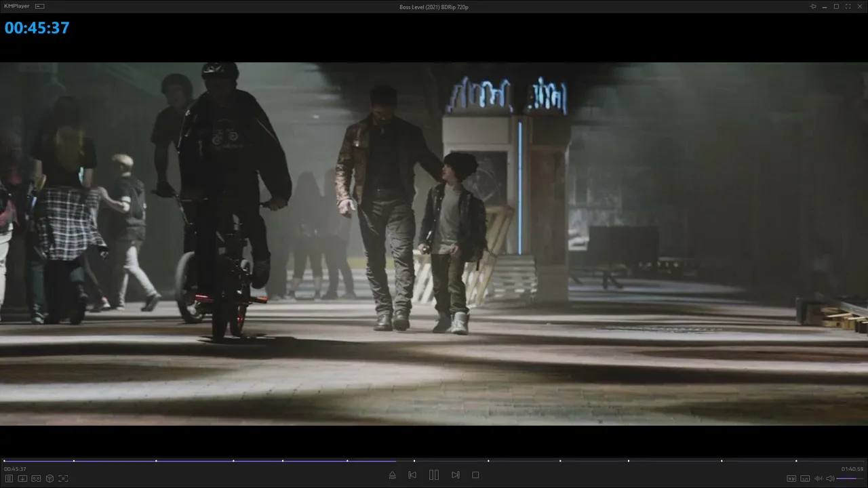Click the title Boss Level (2021) BDRip 720p

434,7
